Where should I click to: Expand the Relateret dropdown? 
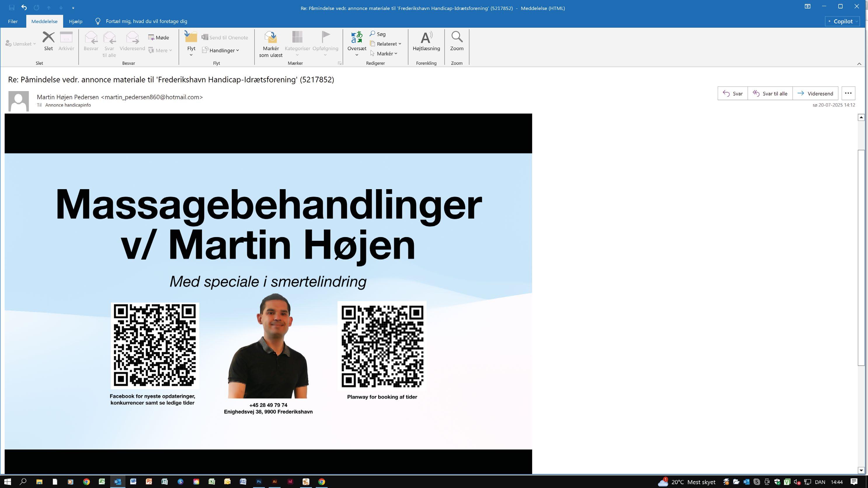click(386, 44)
